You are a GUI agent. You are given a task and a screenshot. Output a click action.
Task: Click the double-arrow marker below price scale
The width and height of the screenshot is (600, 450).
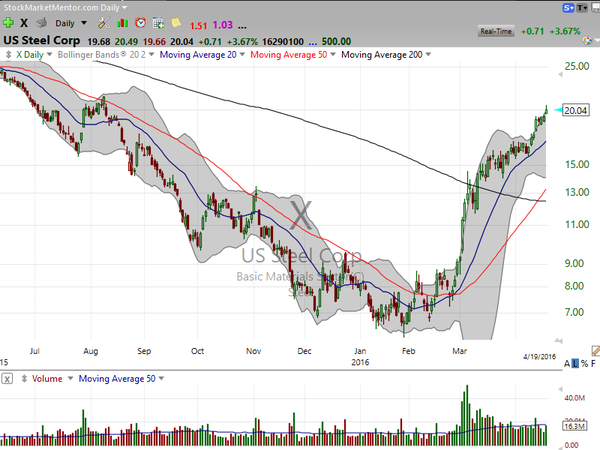tap(559, 340)
